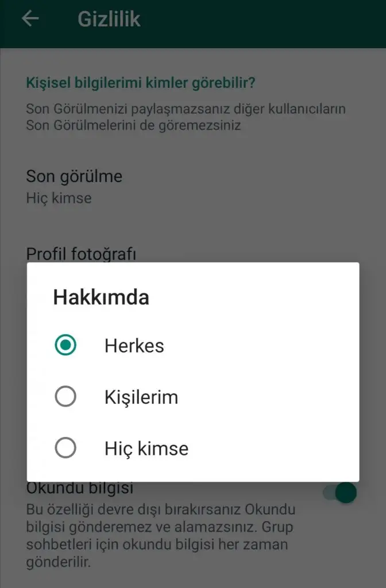Select the Herkes radio button circle

coord(65,345)
